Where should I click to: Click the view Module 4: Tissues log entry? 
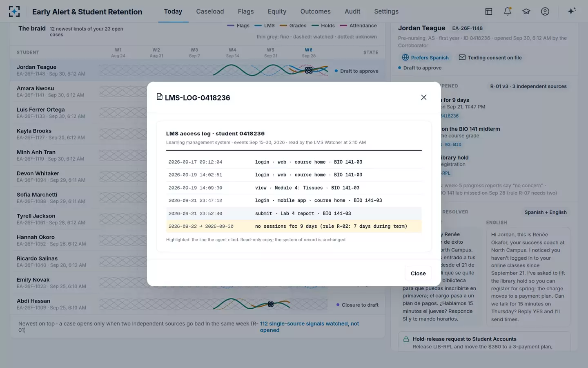pos(294,188)
